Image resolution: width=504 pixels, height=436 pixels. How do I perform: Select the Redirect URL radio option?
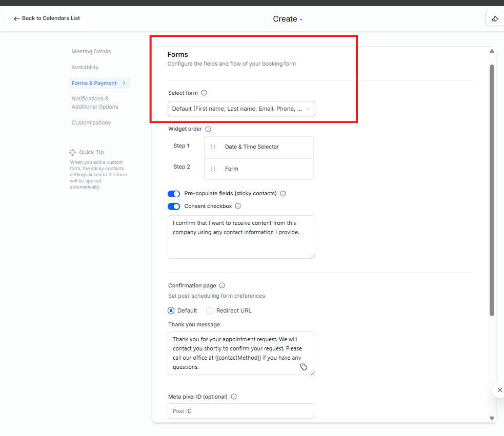[210, 310]
